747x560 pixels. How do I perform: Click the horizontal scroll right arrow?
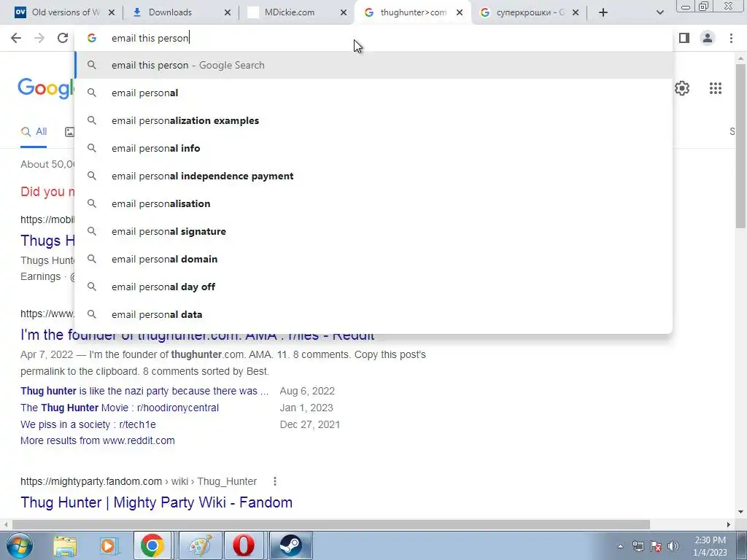click(x=729, y=524)
